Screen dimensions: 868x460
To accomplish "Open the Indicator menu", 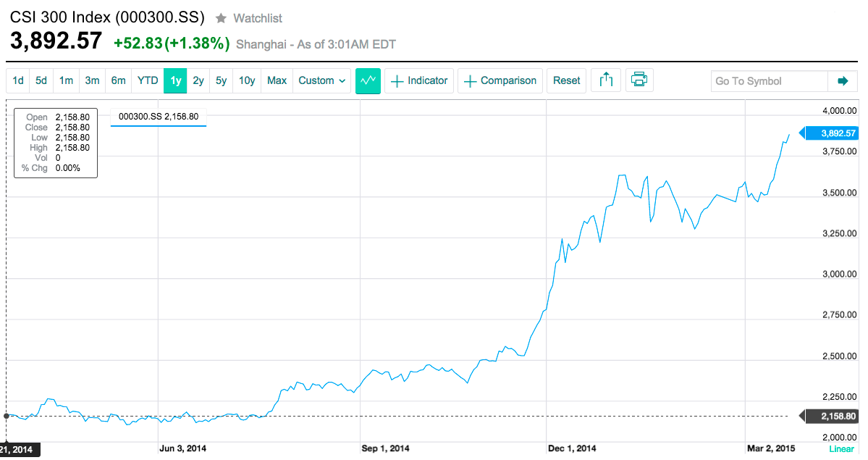I will pyautogui.click(x=420, y=81).
